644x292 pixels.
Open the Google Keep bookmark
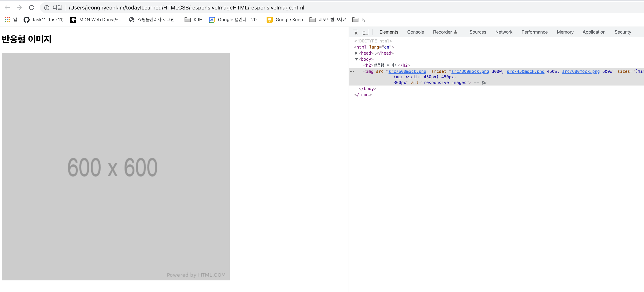click(x=285, y=20)
